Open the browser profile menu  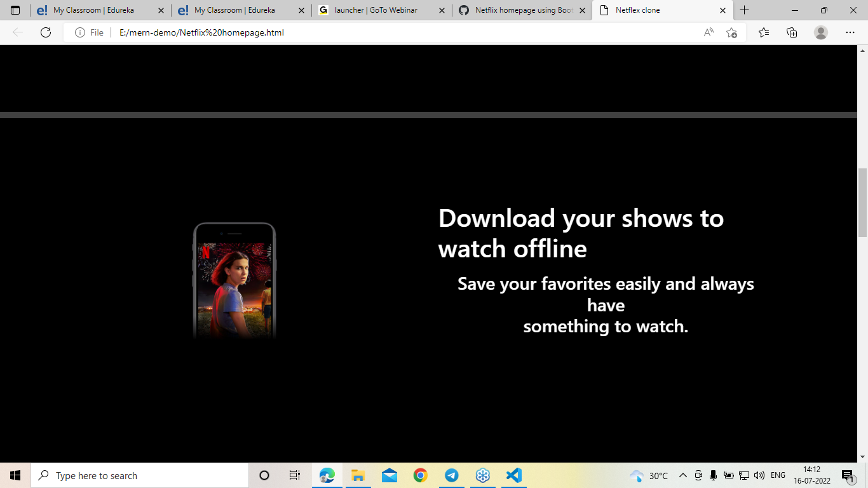[x=821, y=32]
